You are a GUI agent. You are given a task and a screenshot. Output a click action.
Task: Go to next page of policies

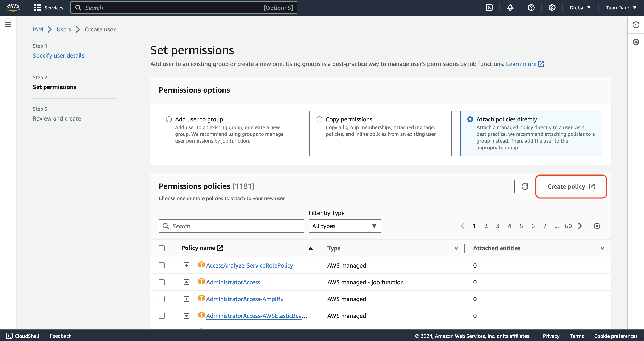coord(580,226)
